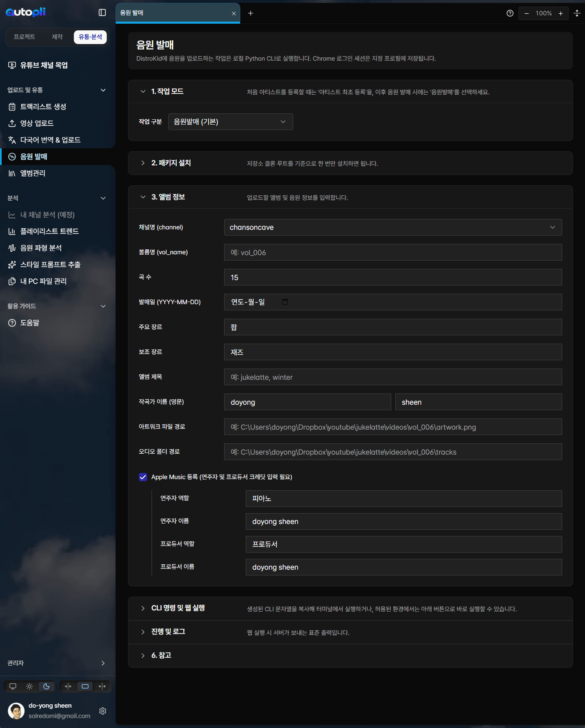The image size is (585, 728).
Task: Switch to dark mode moon toggle
Action: click(47, 686)
